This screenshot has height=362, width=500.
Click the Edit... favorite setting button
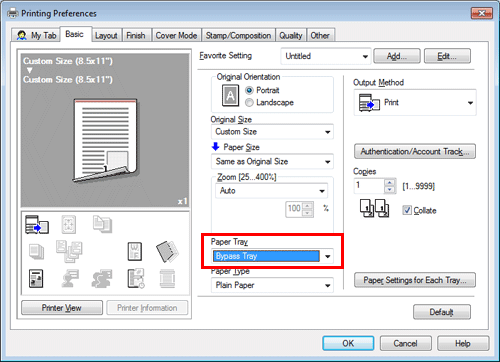(447, 56)
